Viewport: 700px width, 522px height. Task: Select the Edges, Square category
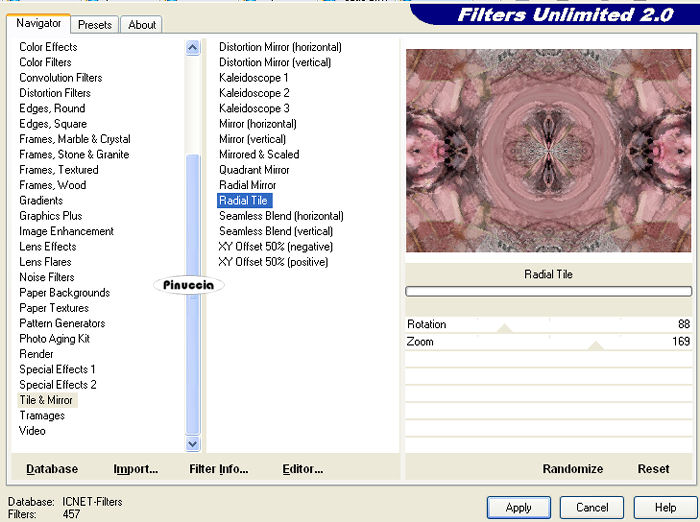point(53,124)
